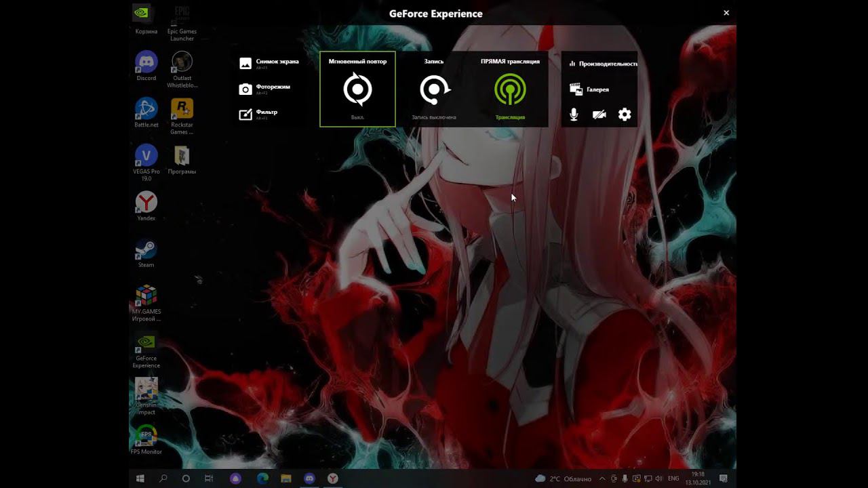This screenshot has width=868, height=488.
Task: Toggle the microphone in the overlay
Action: coord(574,115)
